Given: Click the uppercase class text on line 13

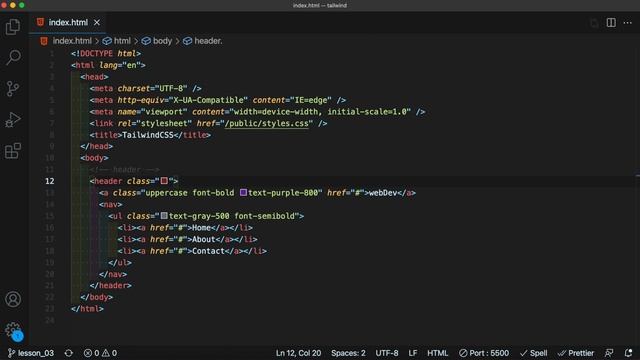Looking at the screenshot, I should pos(167,193).
